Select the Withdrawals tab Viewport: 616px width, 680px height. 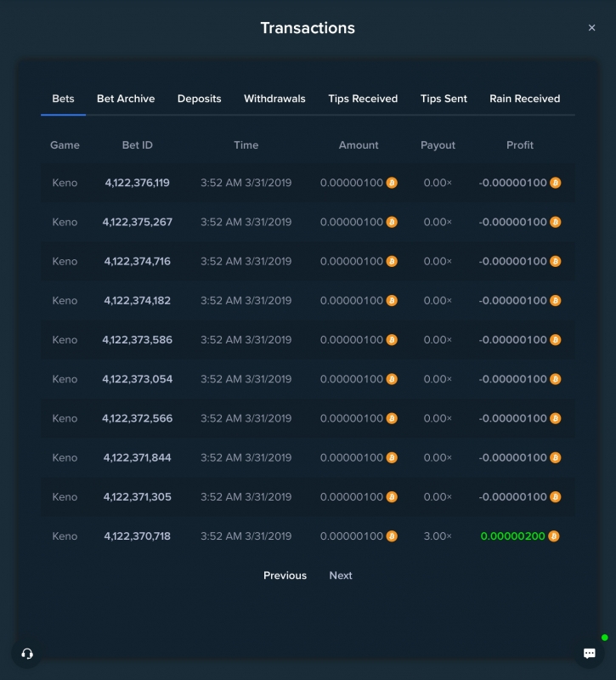click(x=274, y=99)
